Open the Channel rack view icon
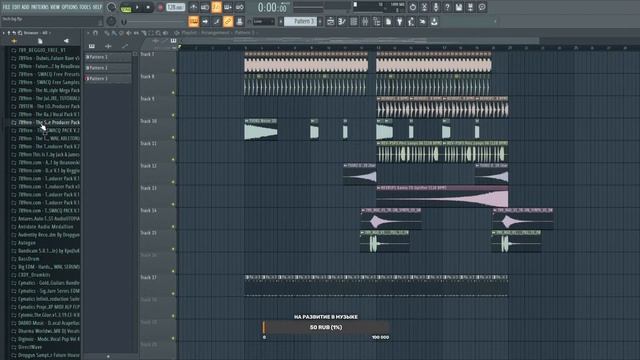Viewport: 640px width, 360px height. click(x=353, y=21)
